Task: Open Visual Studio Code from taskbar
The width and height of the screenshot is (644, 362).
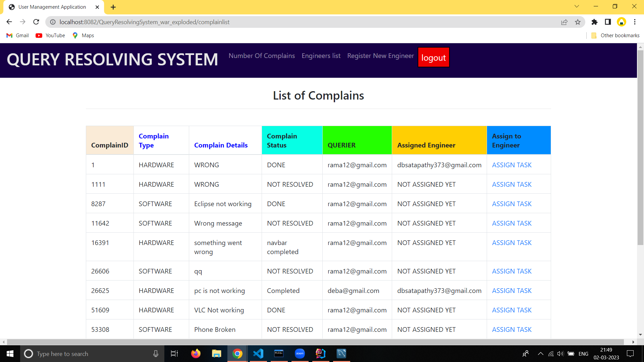Action: click(258, 354)
